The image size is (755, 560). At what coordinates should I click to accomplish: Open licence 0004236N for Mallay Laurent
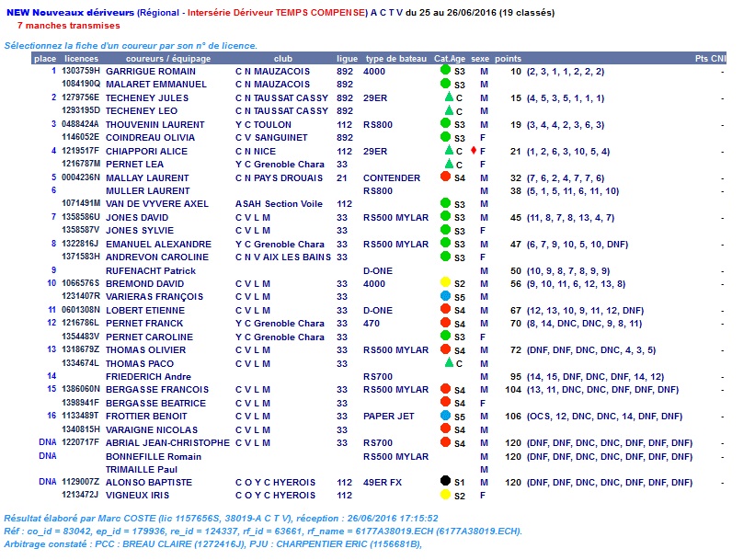[80, 177]
